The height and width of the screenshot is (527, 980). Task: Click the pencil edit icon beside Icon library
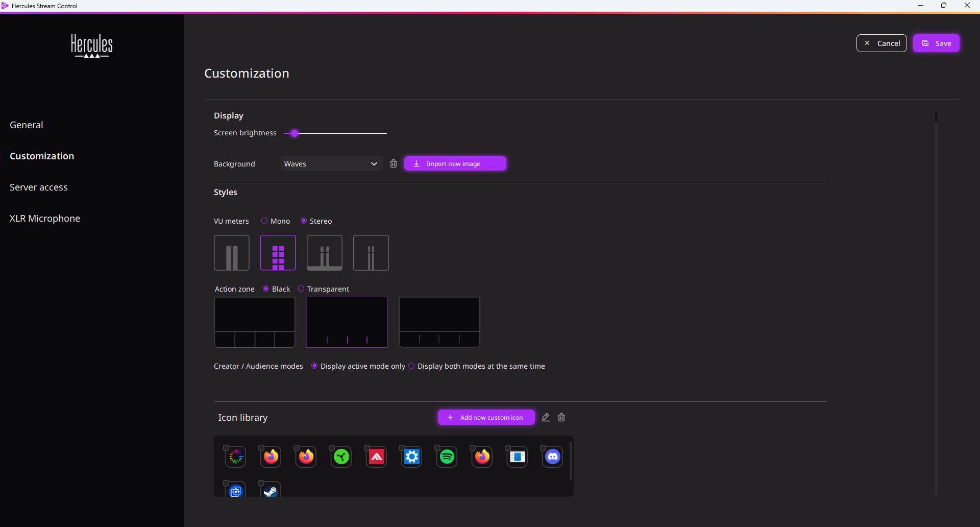coord(545,418)
